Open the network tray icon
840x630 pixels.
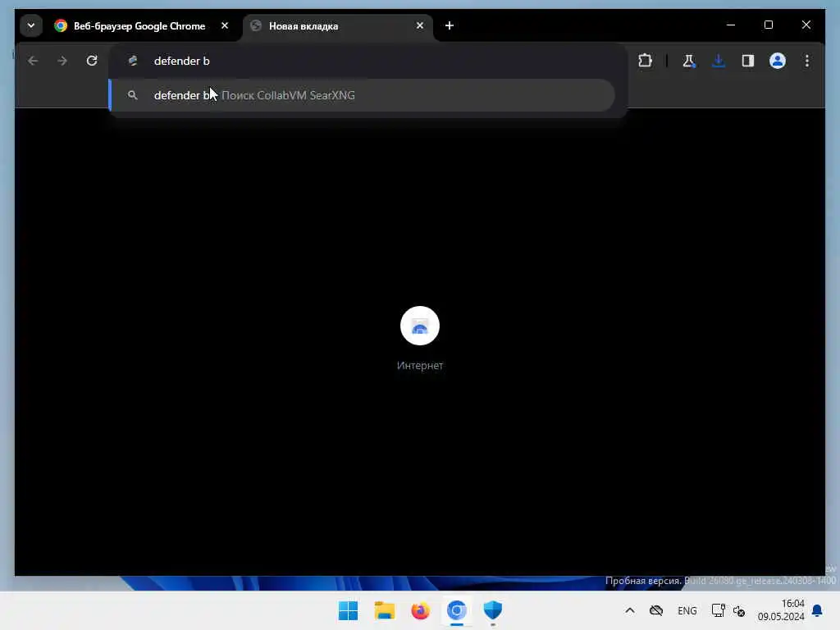719,610
